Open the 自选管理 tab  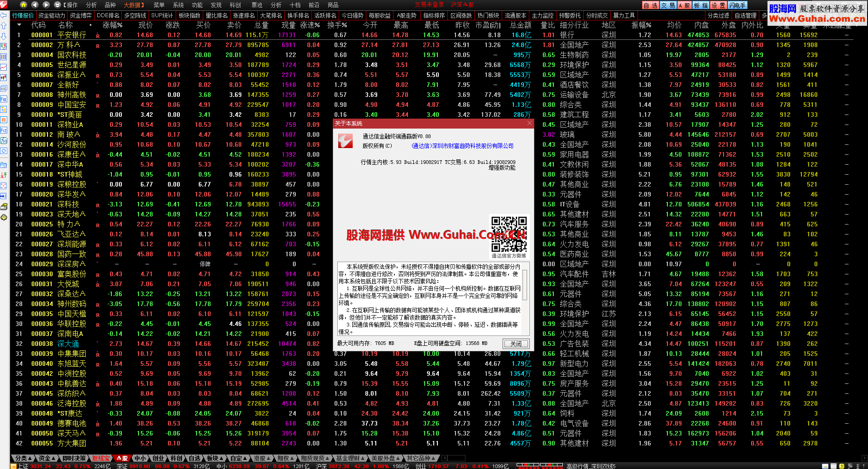[x=745, y=15]
